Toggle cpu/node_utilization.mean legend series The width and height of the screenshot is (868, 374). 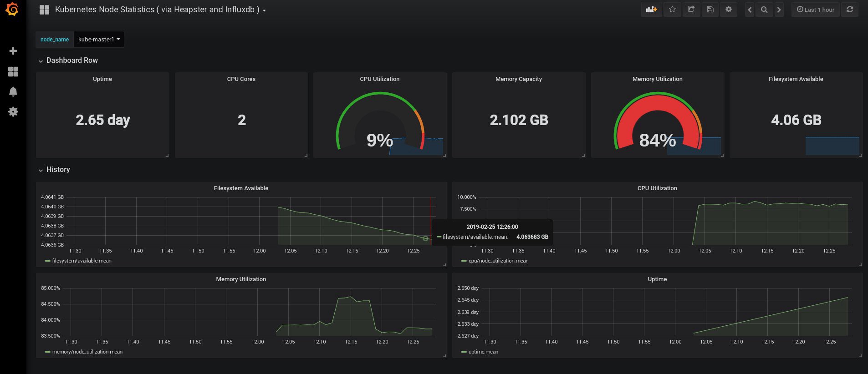coord(499,261)
